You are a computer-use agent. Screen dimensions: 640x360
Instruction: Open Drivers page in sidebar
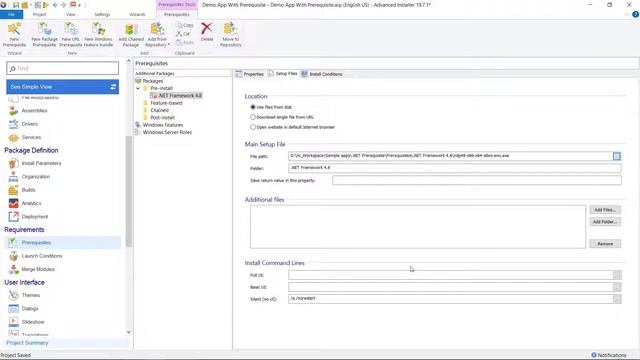(29, 124)
